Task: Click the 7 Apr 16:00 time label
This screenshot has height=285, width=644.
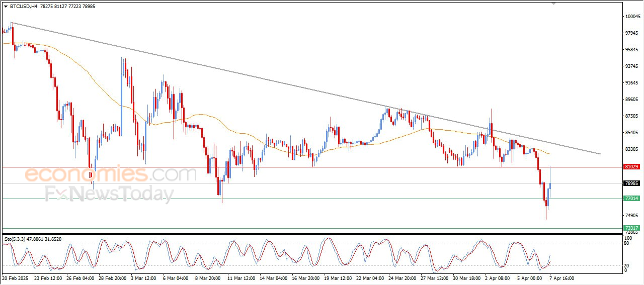Action: (x=561, y=277)
